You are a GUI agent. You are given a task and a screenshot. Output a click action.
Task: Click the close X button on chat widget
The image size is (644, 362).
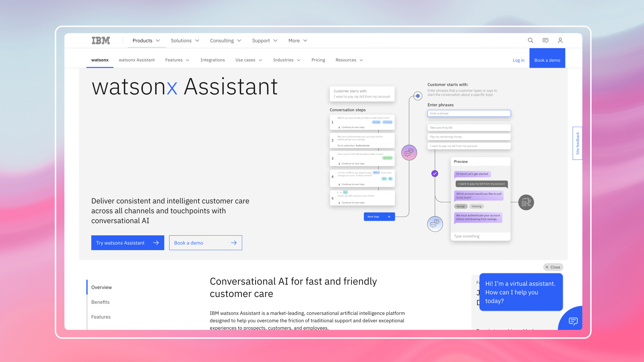pos(553,267)
